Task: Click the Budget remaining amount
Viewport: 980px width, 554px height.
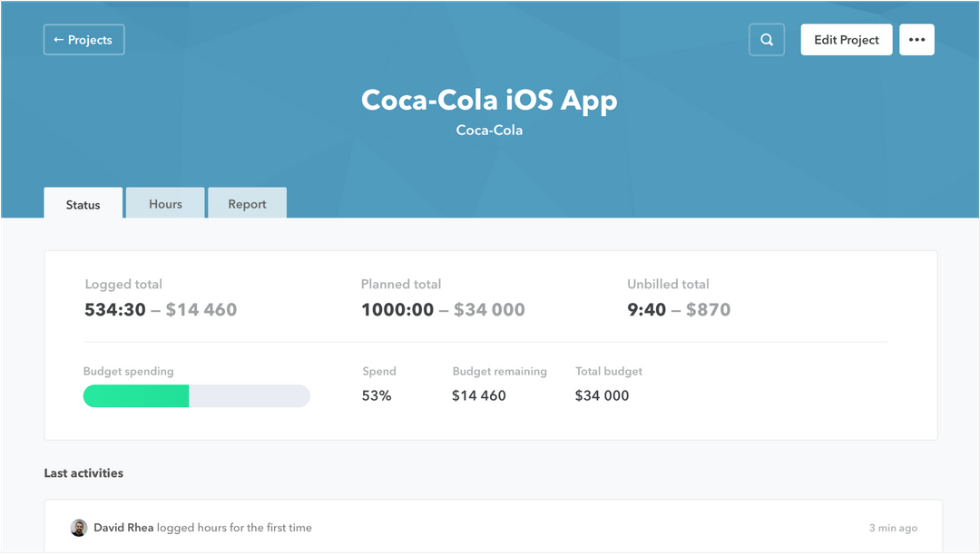Action: click(x=479, y=395)
